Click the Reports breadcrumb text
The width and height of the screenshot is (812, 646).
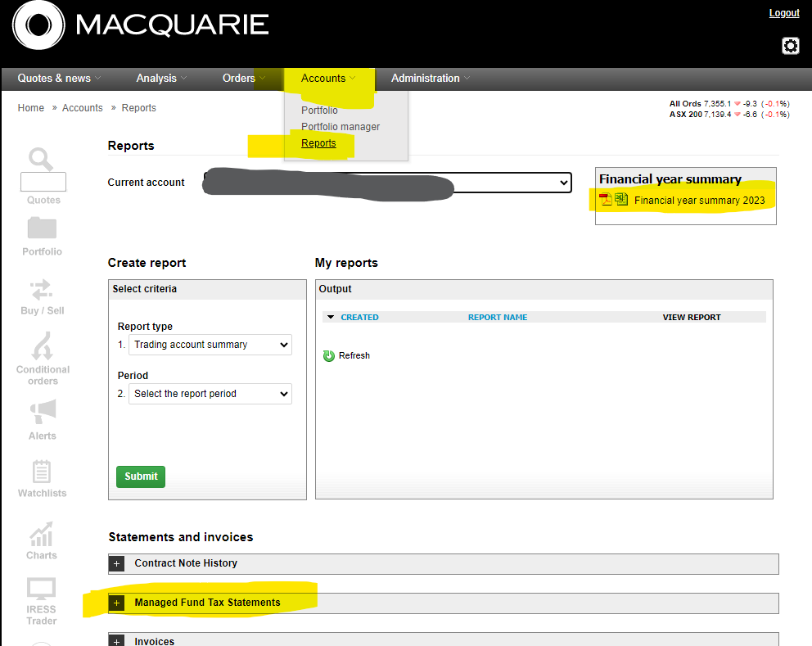point(139,108)
